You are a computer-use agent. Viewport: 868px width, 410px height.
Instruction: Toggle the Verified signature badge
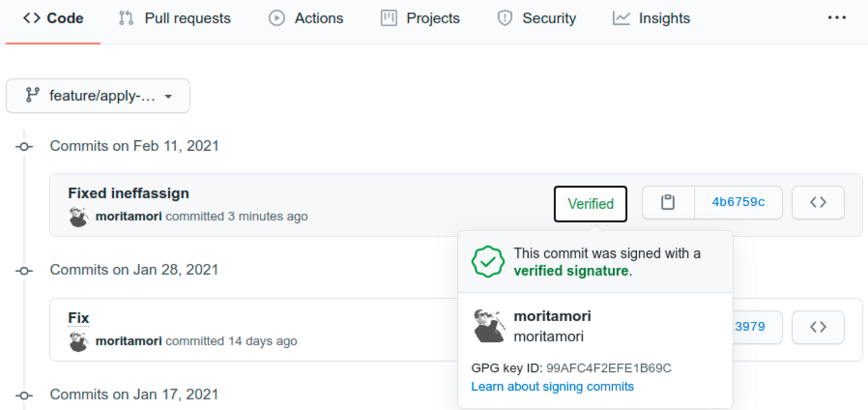click(x=590, y=204)
